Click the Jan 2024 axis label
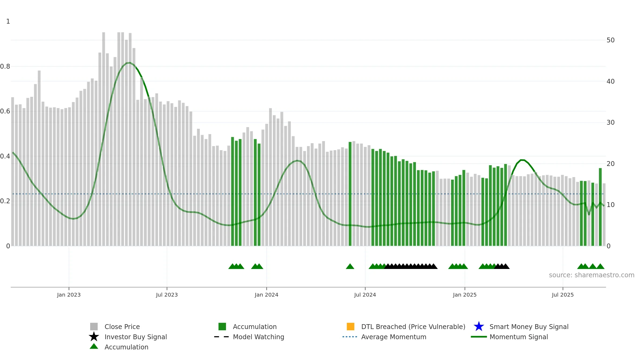 [266, 295]
